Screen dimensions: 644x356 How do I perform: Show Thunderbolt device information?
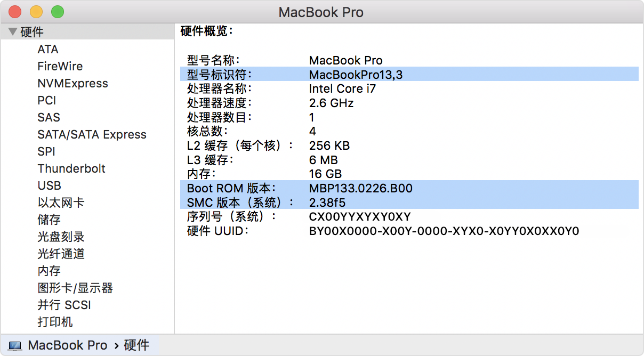[71, 168]
